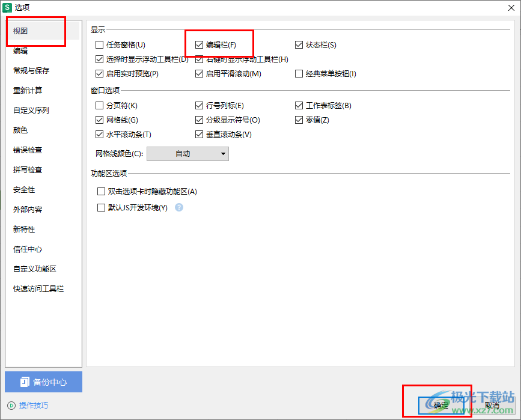Click the 备份中心 button
This screenshot has height=420, width=521.
pyautogui.click(x=43, y=382)
